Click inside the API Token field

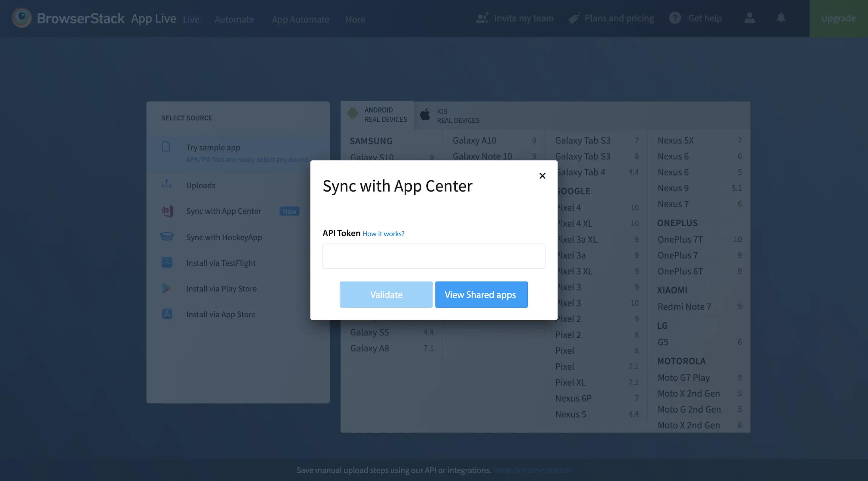(x=434, y=256)
